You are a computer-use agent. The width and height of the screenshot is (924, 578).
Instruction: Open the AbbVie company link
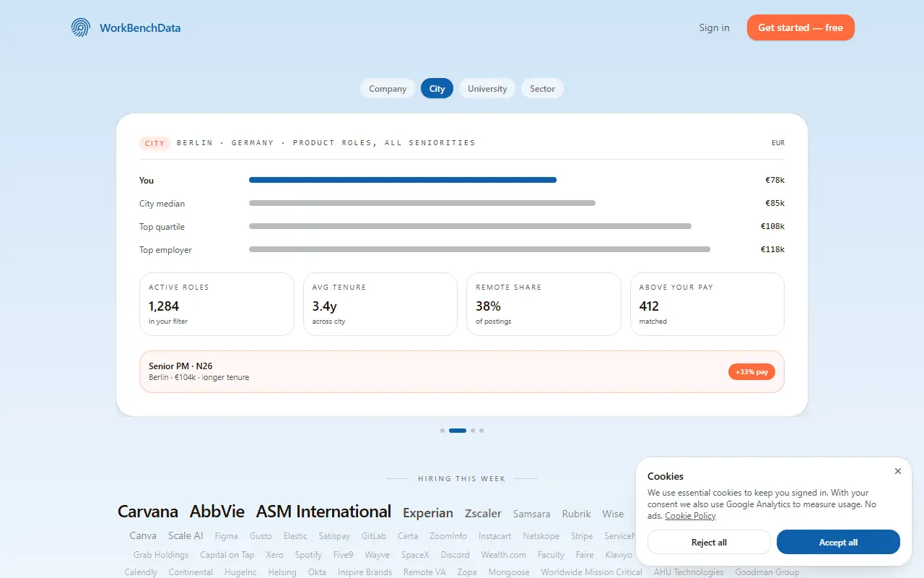[217, 512]
